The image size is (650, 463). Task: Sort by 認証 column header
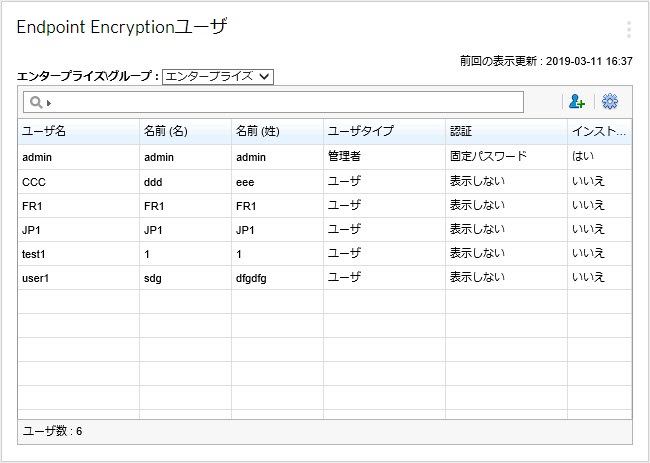[x=505, y=131]
